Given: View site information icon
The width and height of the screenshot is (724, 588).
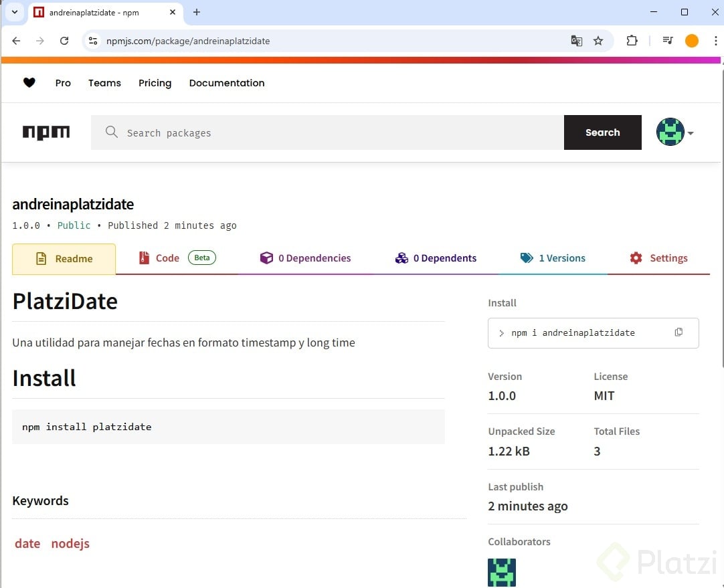Looking at the screenshot, I should point(93,41).
